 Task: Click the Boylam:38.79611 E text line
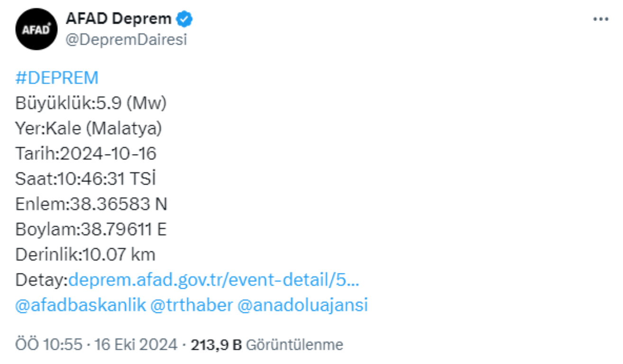pyautogui.click(x=91, y=229)
